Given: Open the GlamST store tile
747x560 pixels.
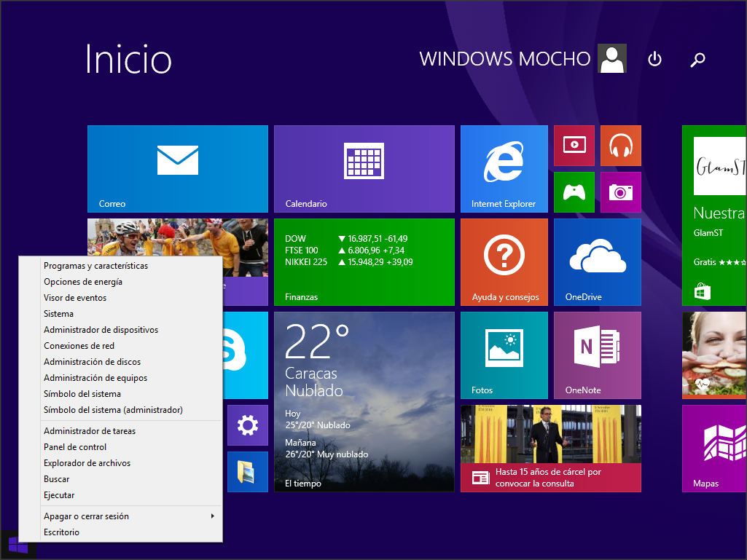Looking at the screenshot, I should coord(714,216).
